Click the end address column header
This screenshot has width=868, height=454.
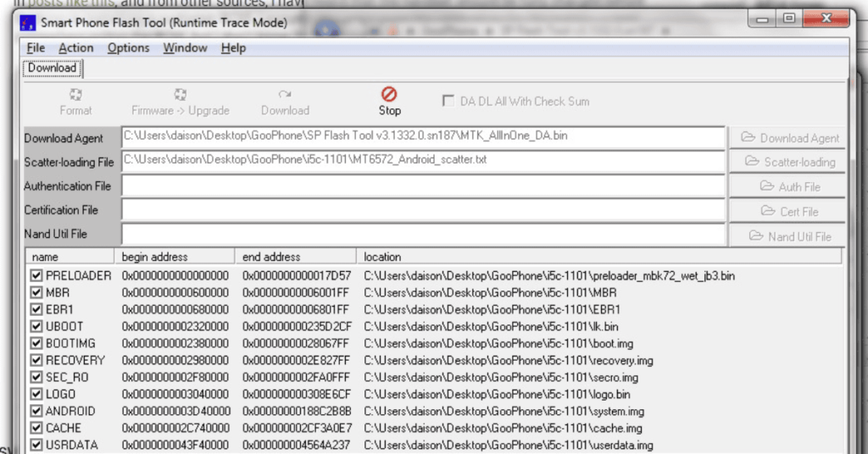click(x=296, y=257)
